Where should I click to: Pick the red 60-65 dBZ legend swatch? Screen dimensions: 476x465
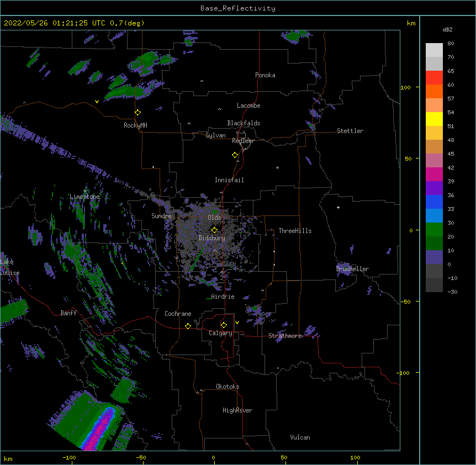434,78
